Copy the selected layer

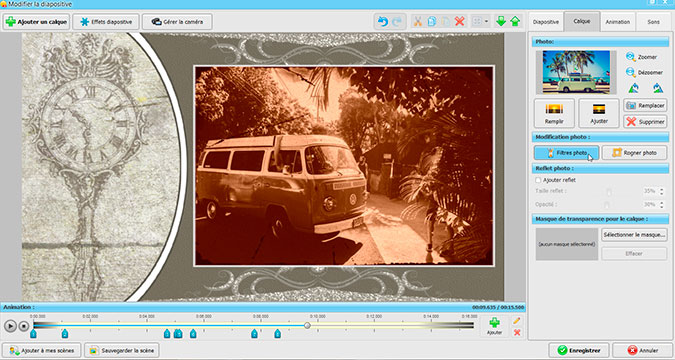[431, 22]
